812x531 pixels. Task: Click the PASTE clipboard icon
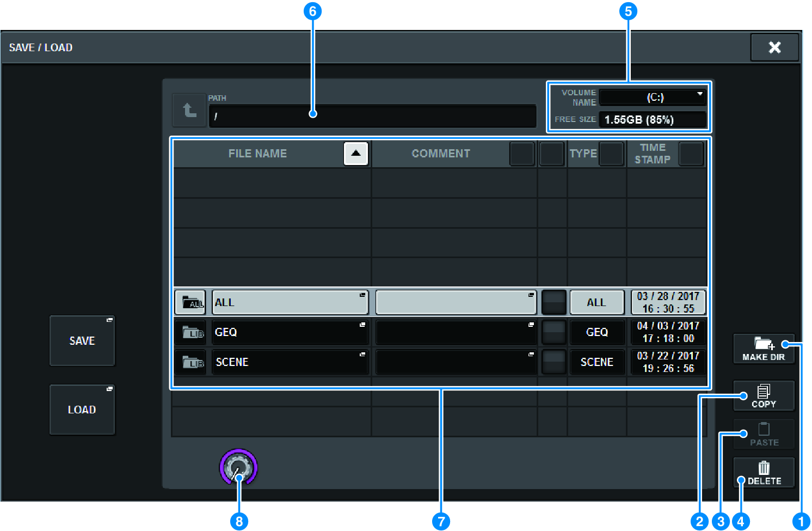[x=764, y=430]
